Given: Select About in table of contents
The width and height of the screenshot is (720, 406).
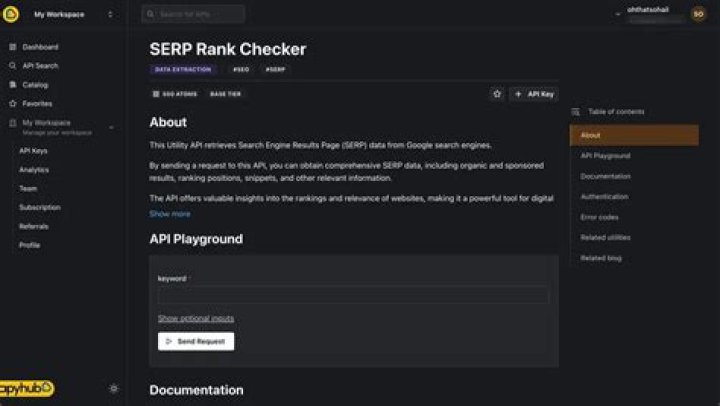Looking at the screenshot, I should coord(634,135).
